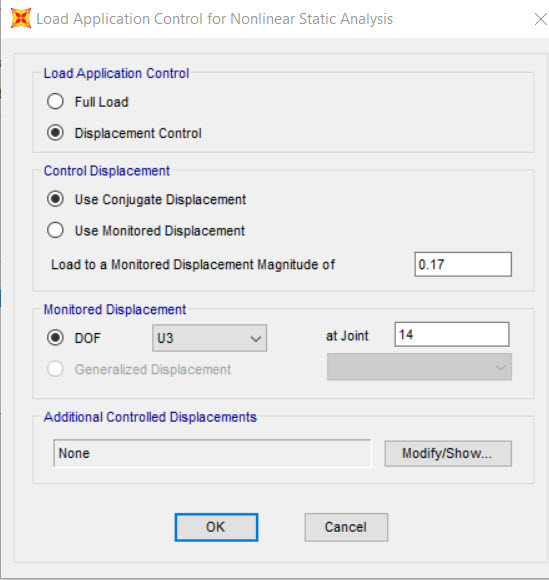
Task: Open the Modify/Show... controlled displacements dialog
Action: coord(448,453)
